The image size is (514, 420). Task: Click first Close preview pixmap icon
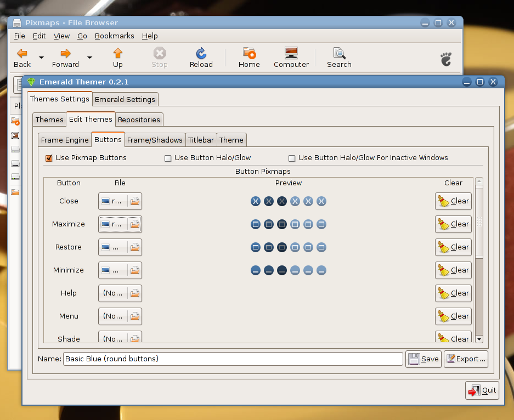[256, 201]
